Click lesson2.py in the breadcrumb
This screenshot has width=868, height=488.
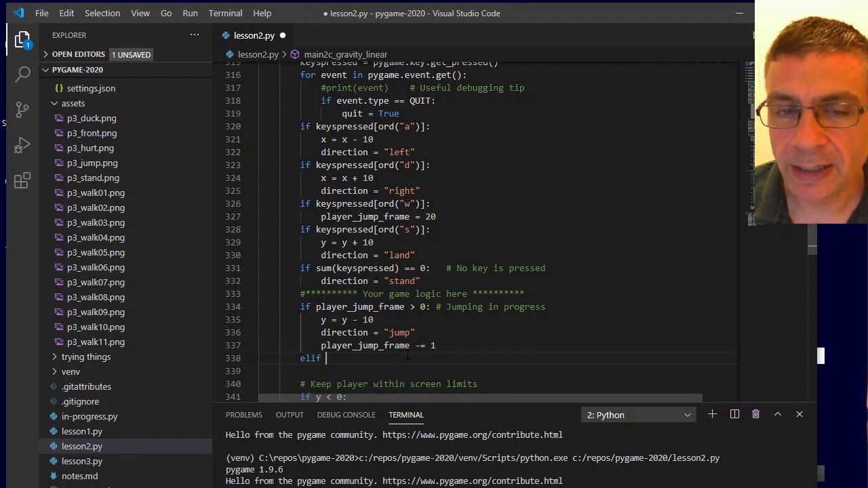pyautogui.click(x=258, y=54)
